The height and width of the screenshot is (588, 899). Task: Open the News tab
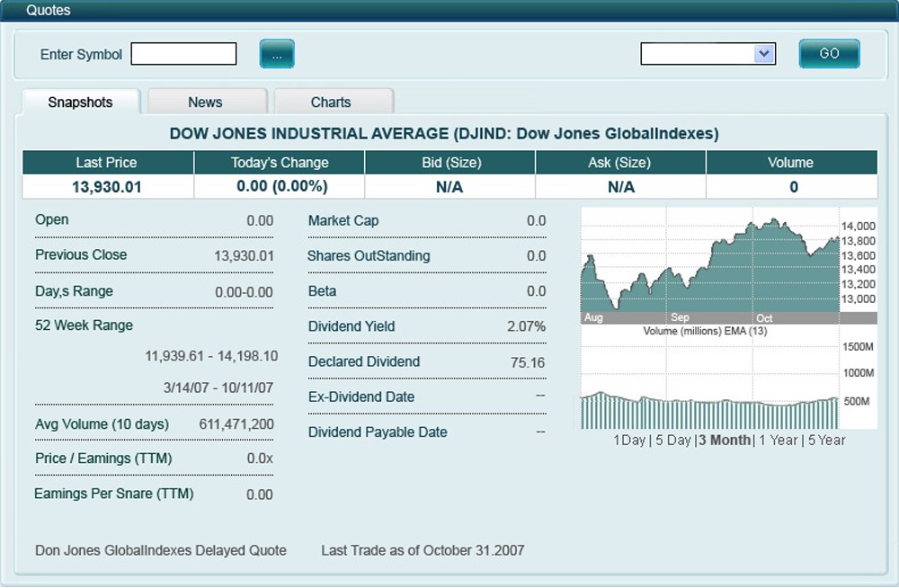(205, 102)
